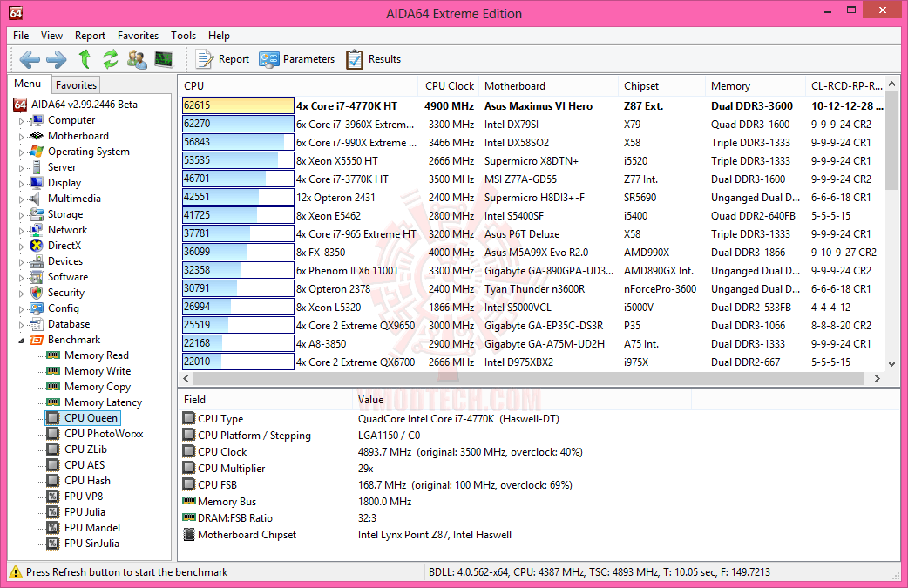Sort by the CPU Clock column header

(x=448, y=85)
